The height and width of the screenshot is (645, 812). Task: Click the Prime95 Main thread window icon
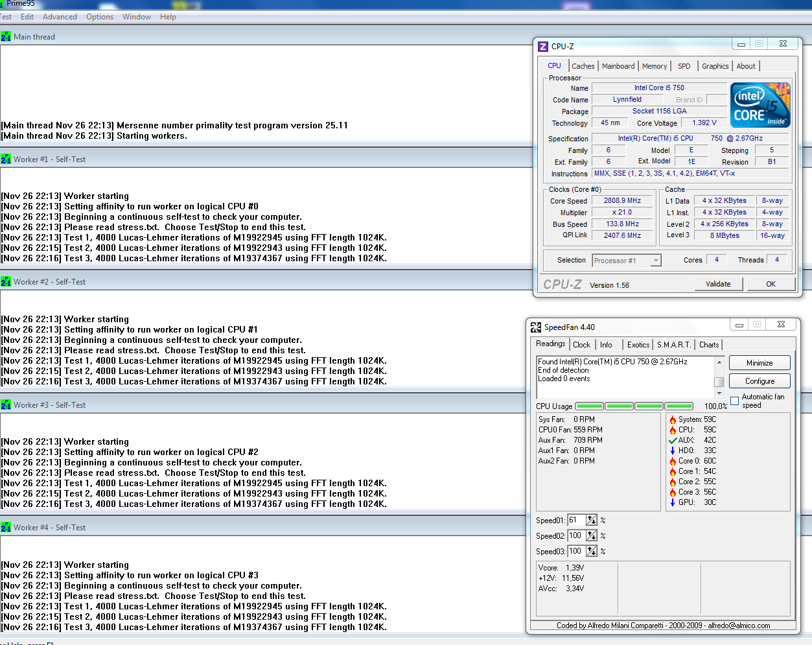6,37
